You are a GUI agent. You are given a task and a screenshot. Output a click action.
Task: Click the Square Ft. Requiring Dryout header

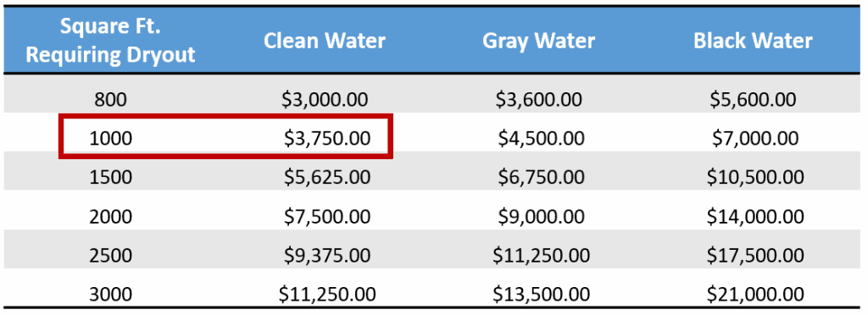tap(110, 41)
